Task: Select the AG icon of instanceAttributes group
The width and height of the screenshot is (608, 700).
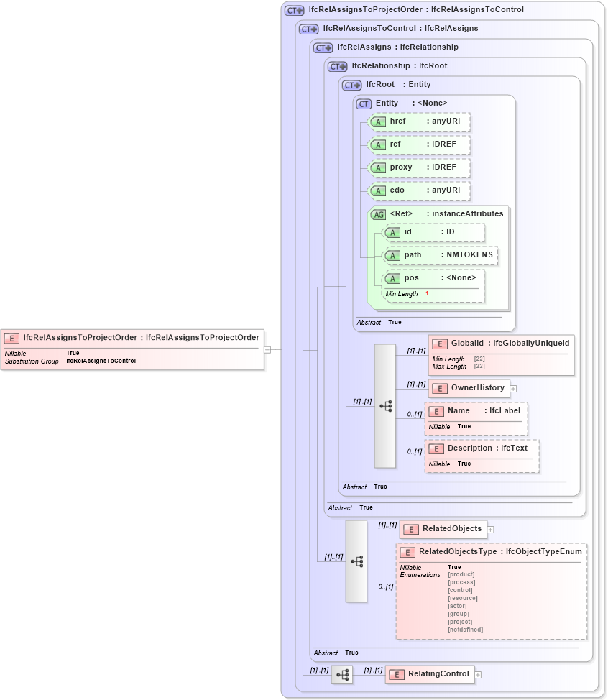Action: pyautogui.click(x=377, y=213)
